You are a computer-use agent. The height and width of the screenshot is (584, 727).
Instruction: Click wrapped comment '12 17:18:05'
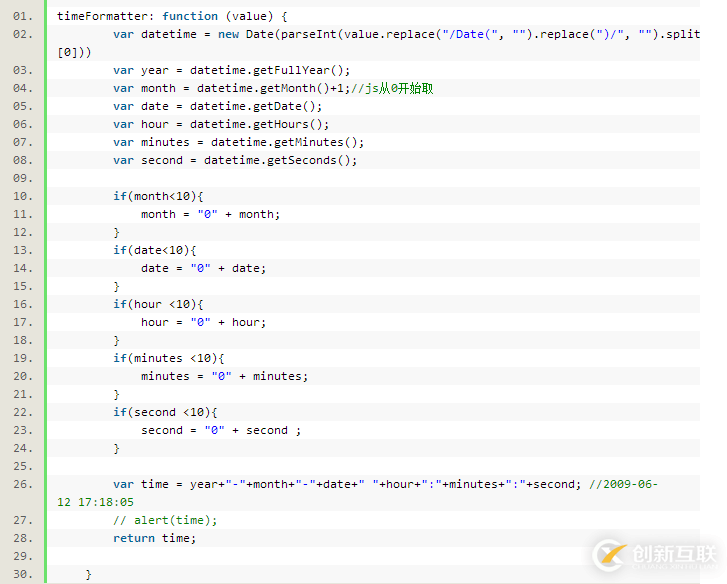[96, 502]
